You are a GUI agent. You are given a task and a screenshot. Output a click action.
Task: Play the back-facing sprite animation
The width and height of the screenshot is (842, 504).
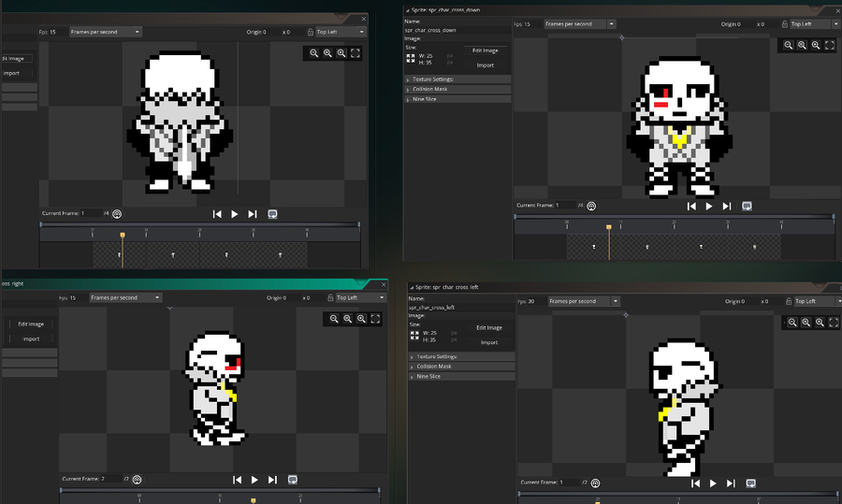[235, 214]
